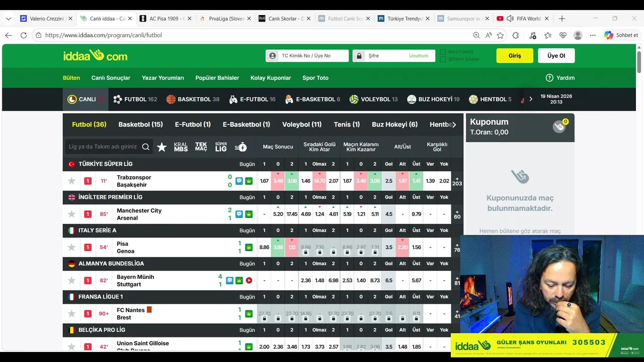
Task: Click the crown icon for Trabzonspor match
Action: coord(249,181)
